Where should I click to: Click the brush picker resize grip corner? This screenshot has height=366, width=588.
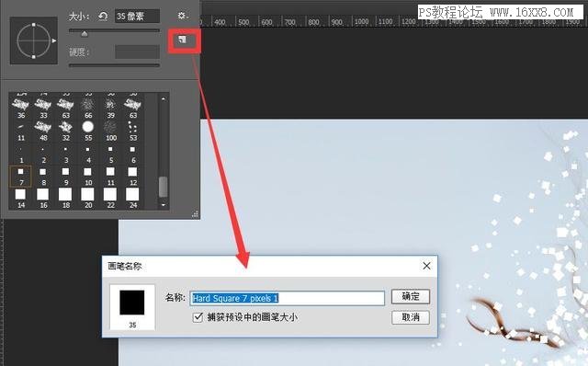(x=195, y=214)
